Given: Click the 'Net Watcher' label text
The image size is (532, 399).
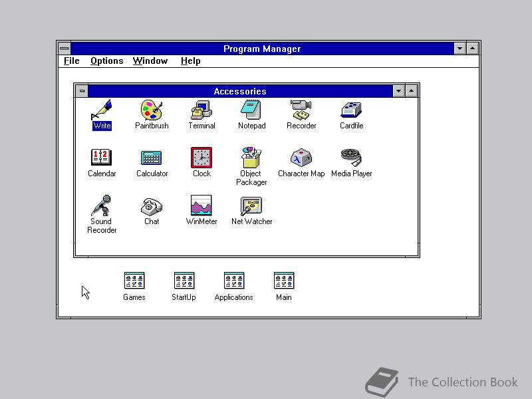Looking at the screenshot, I should [252, 221].
